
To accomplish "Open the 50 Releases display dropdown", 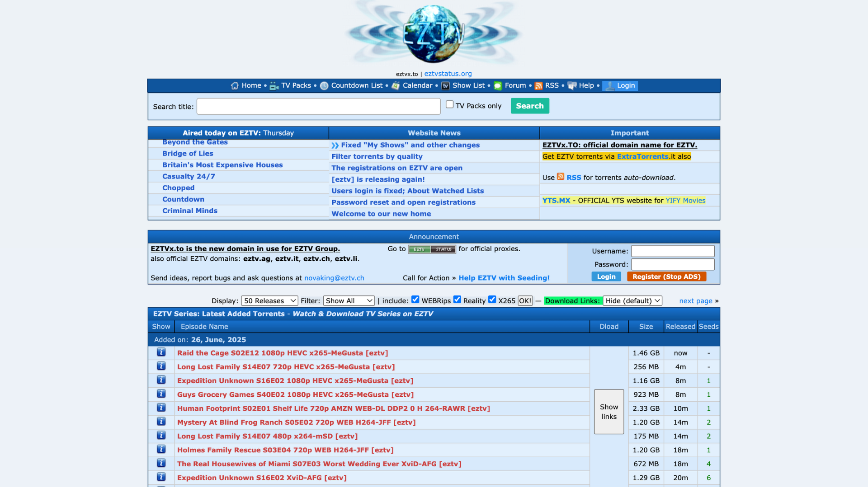I will click(x=269, y=300).
